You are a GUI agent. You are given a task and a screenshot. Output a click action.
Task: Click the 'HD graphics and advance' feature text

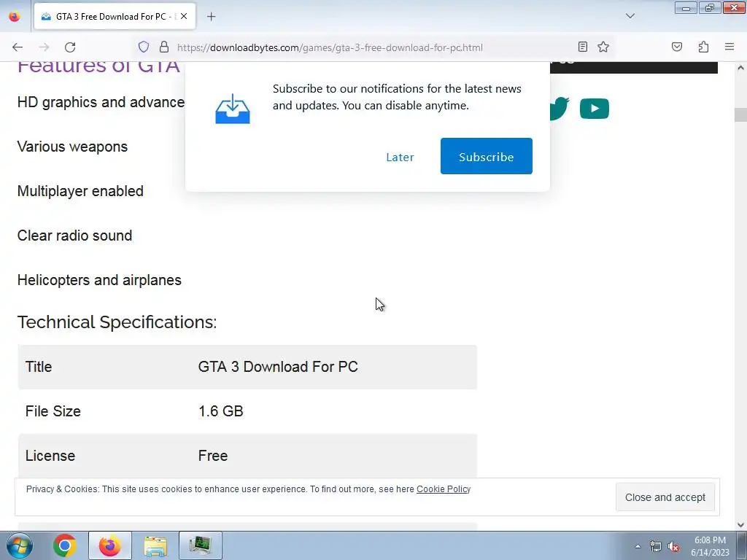[x=101, y=102]
